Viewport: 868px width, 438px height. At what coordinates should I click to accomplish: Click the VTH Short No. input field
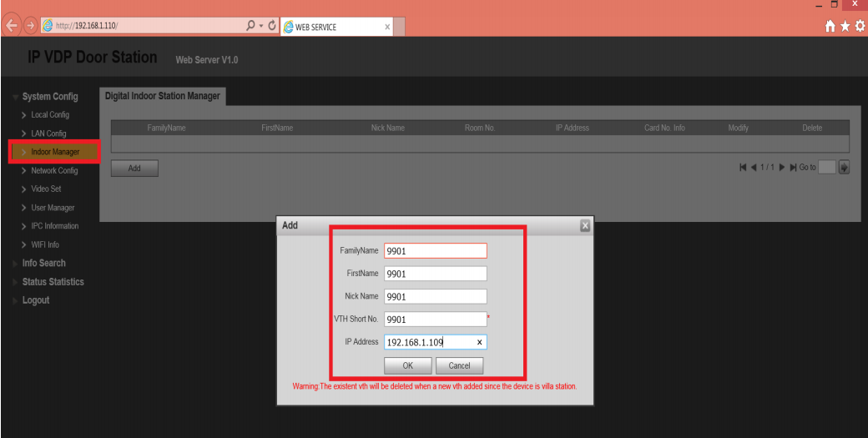[x=434, y=319]
